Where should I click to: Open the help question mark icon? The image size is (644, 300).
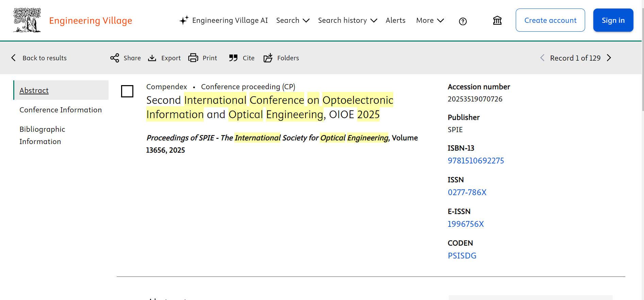point(463,21)
